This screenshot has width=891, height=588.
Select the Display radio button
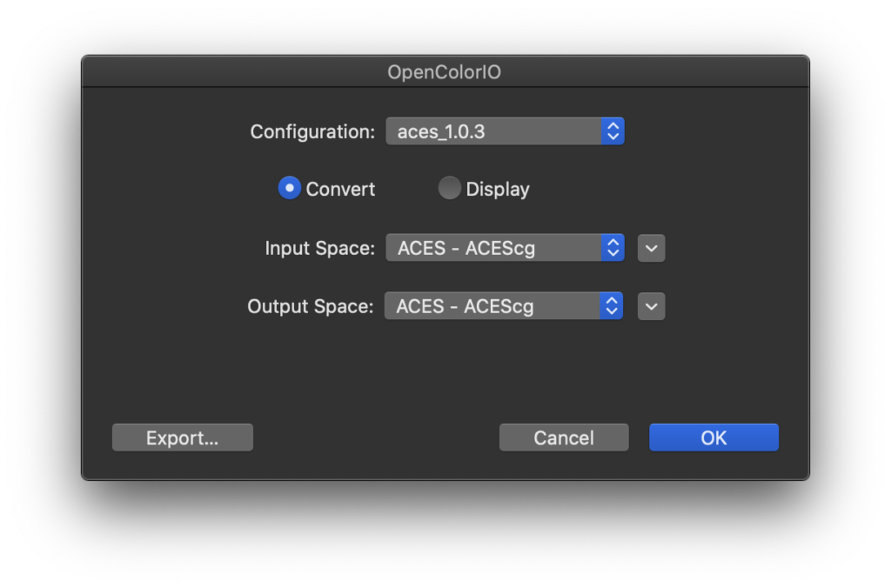tap(449, 188)
